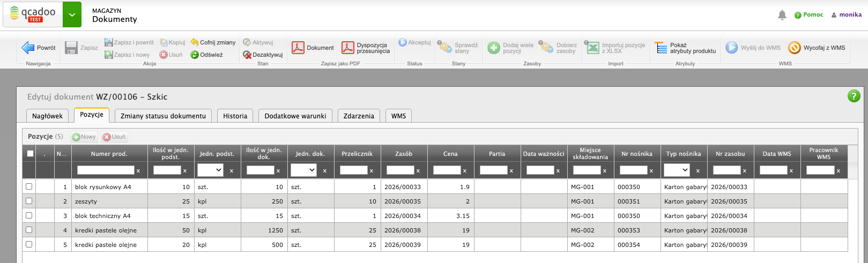868x263 pixels.
Task: Open Pokaż atrybuty produktu
Action: click(x=661, y=48)
